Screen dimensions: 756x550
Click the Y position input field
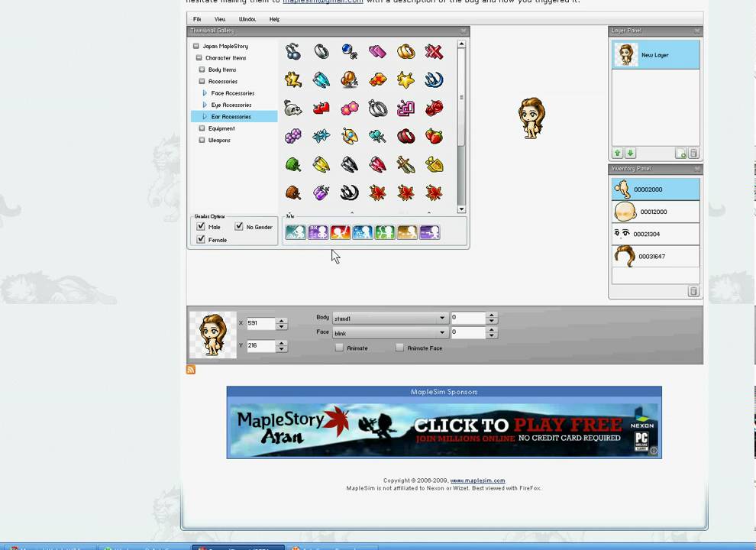(261, 345)
